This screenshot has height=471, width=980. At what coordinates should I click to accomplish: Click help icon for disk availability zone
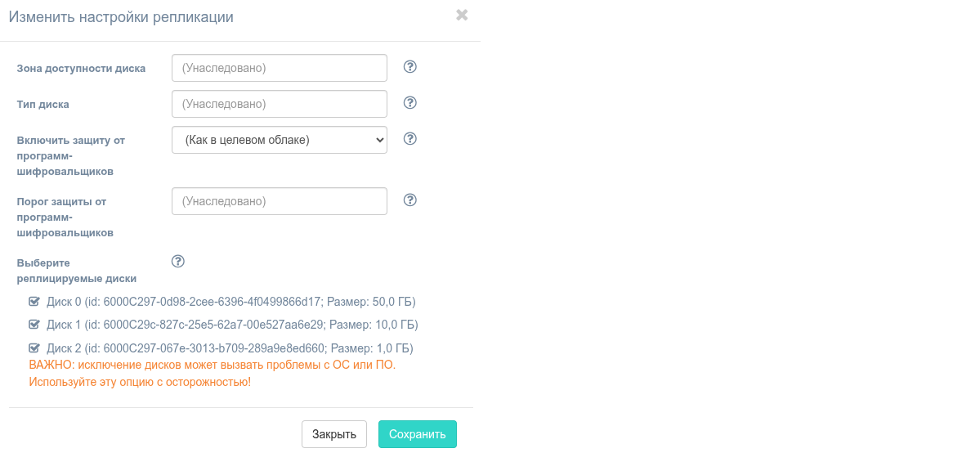tap(410, 67)
